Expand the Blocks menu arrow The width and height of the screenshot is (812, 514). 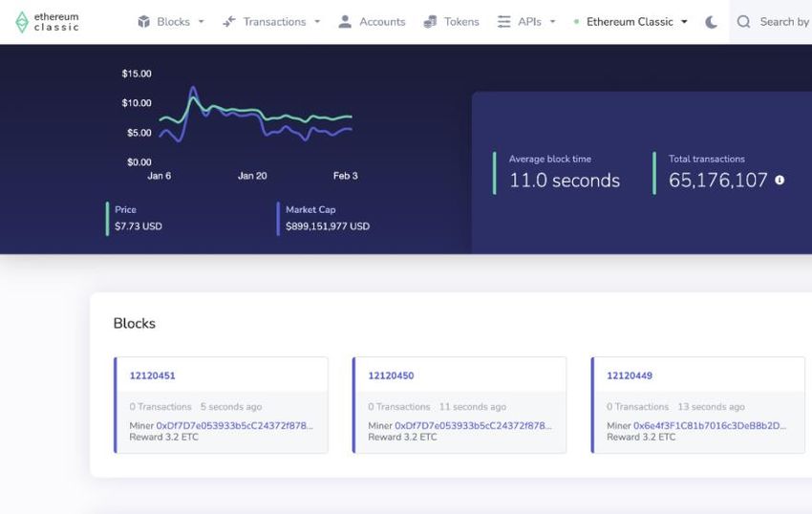click(x=202, y=22)
